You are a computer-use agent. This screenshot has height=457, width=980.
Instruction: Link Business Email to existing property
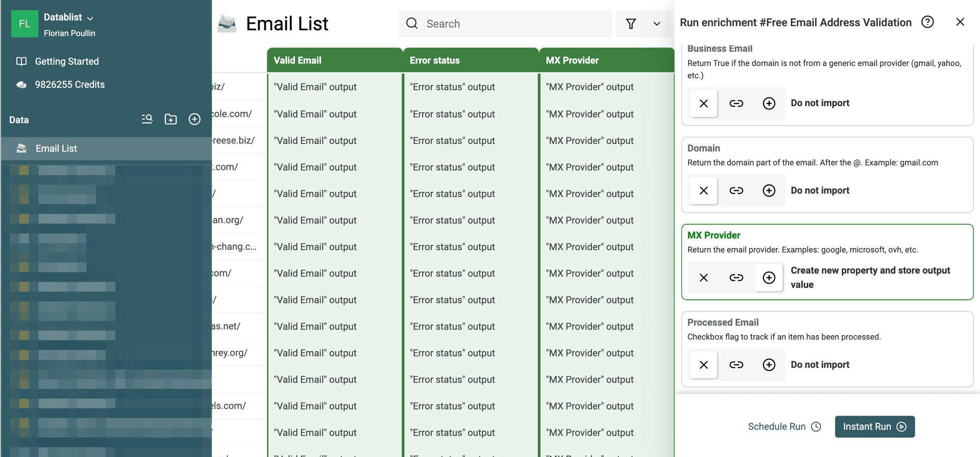pyautogui.click(x=736, y=103)
